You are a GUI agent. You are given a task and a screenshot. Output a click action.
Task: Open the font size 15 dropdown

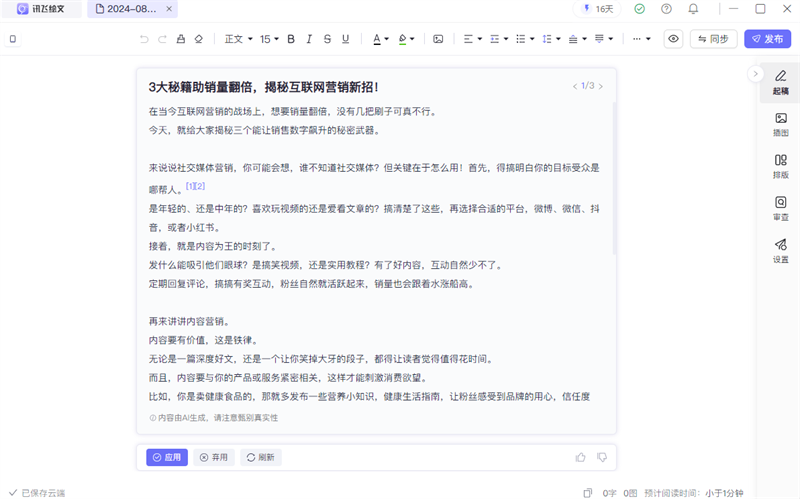point(270,40)
